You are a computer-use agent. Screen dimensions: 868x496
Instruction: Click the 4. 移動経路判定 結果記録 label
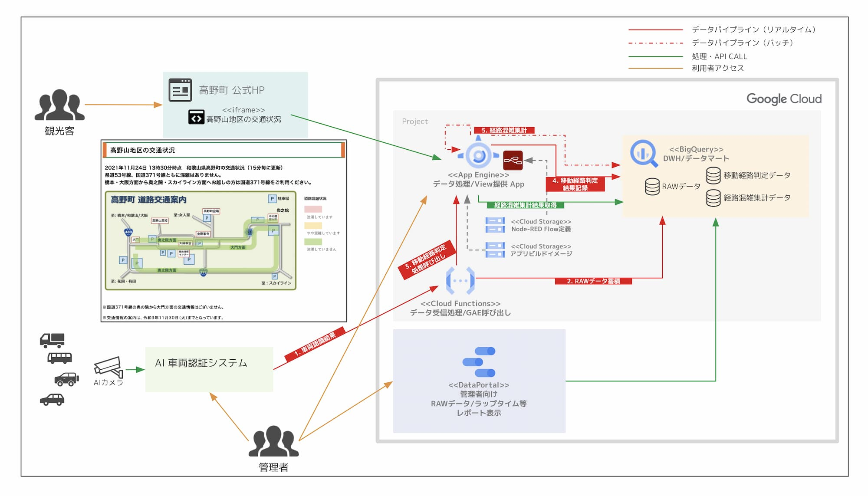coord(575,184)
